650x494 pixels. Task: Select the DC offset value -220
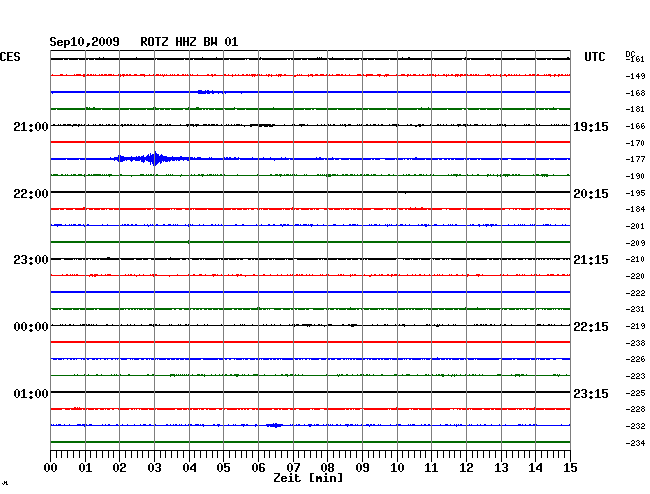click(x=635, y=276)
